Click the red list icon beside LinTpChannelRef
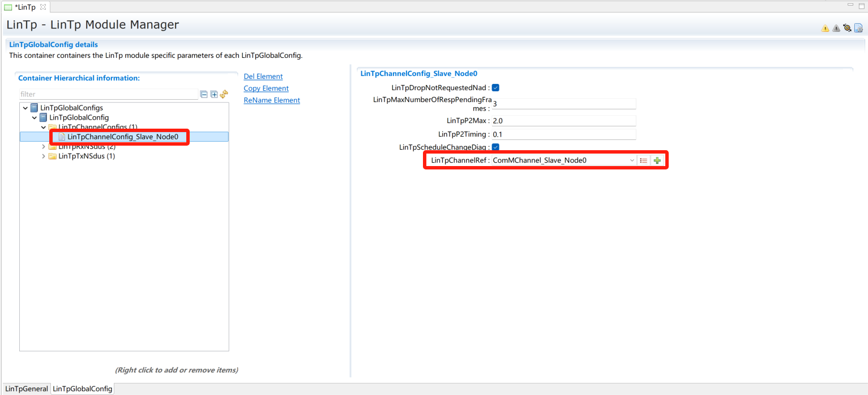 (x=644, y=160)
